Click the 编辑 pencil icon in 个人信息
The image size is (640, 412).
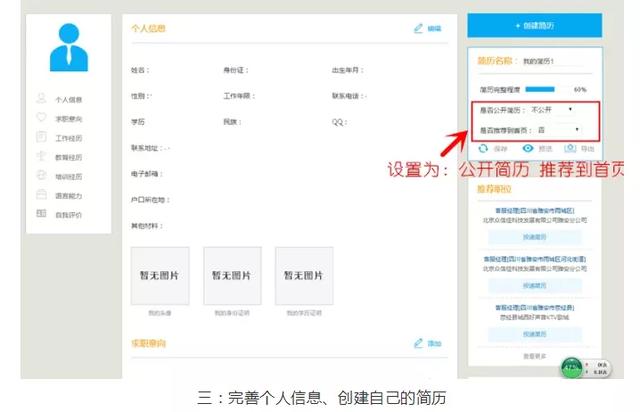[419, 29]
